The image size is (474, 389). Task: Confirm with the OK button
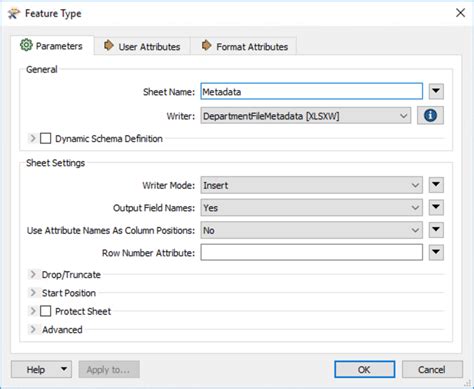tap(364, 369)
